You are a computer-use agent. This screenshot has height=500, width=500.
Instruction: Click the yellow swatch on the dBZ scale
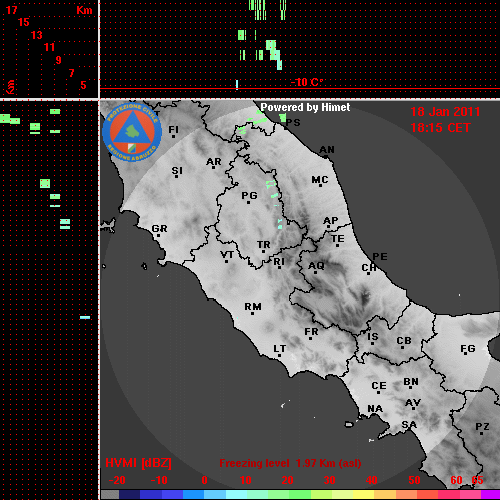(x=364, y=495)
